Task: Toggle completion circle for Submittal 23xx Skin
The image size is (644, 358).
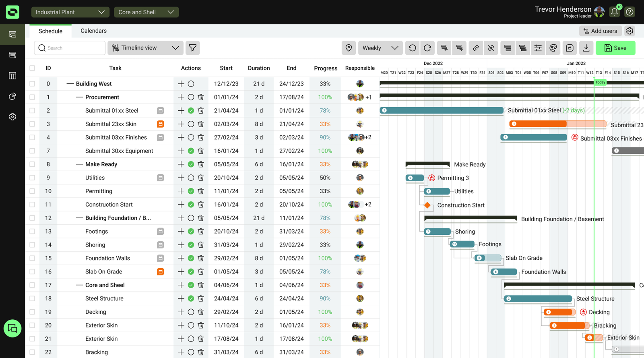Action: coord(191,124)
